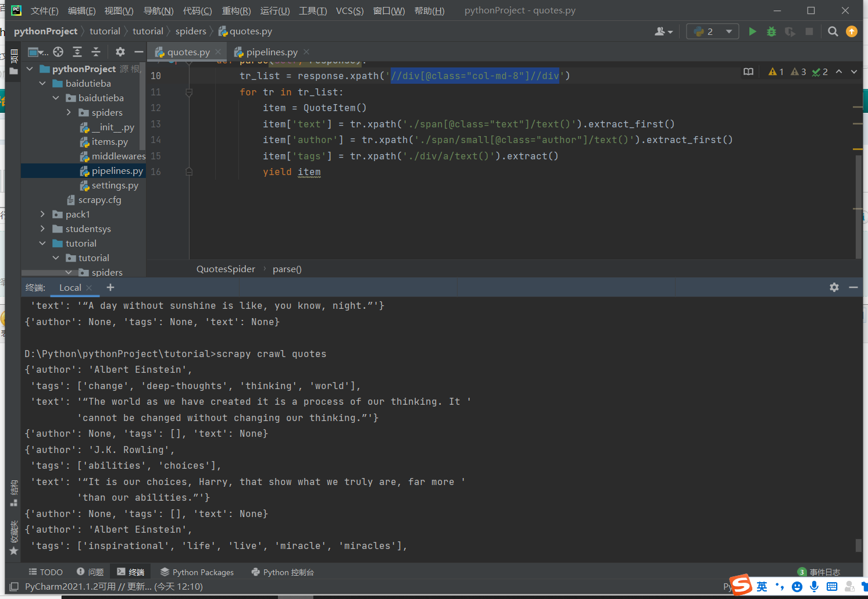Screen dimensions: 868x599
Task: Expand the pack1 folder
Action: coord(42,214)
